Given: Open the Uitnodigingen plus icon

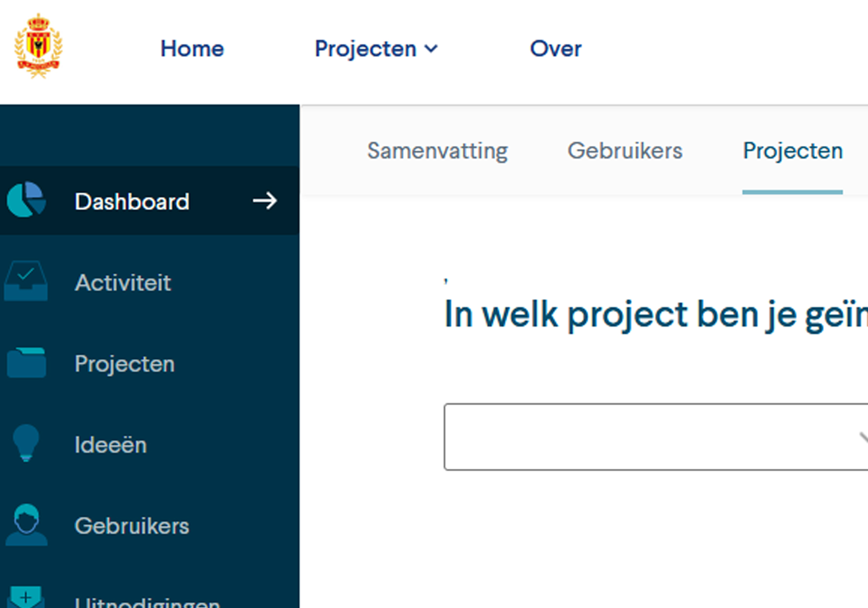Looking at the screenshot, I should tap(26, 597).
